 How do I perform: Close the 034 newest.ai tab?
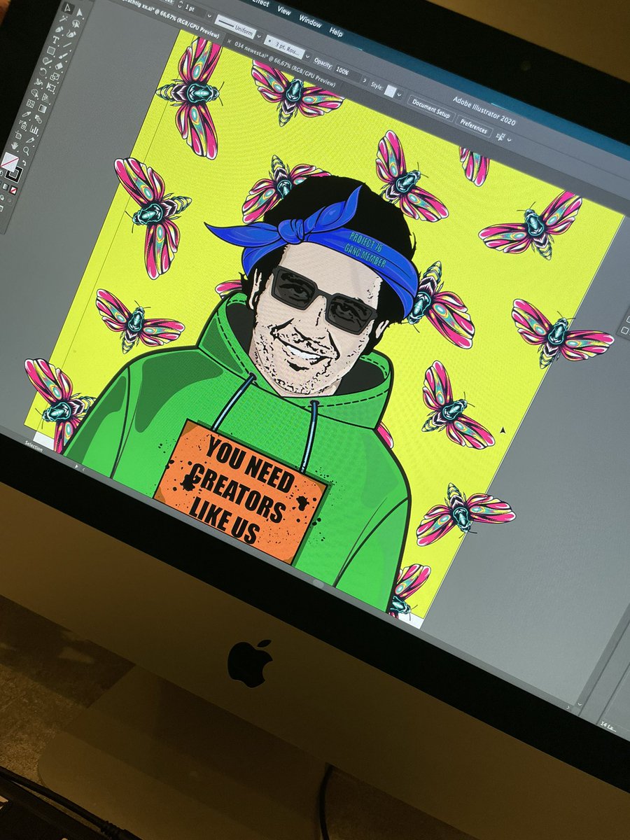(x=230, y=41)
